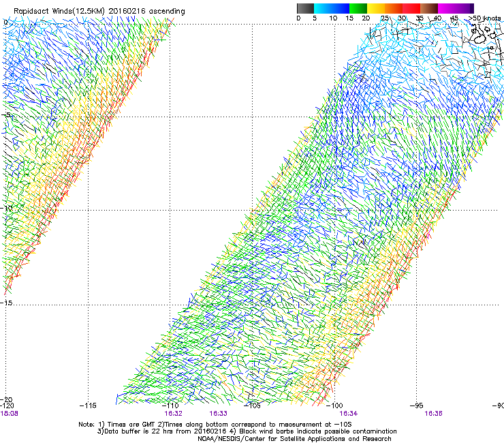Viewport: 504px width, 443px height.
Task: Click the purple '18:08' time label
Action: (10, 414)
